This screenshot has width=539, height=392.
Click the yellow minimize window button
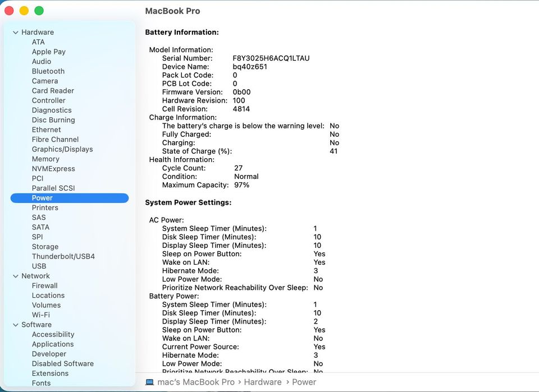click(x=24, y=11)
